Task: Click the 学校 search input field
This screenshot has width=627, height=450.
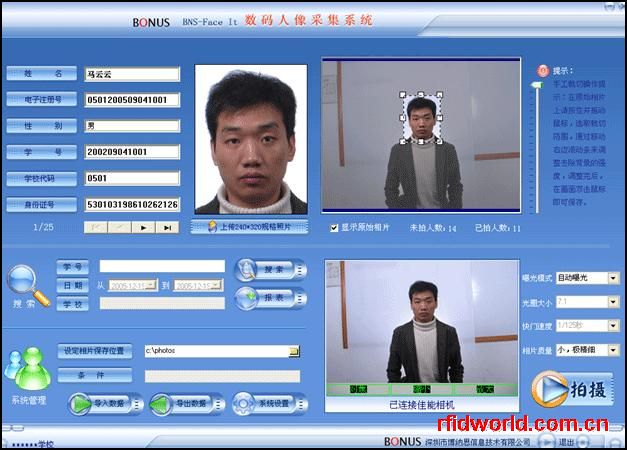Action: click(x=162, y=303)
